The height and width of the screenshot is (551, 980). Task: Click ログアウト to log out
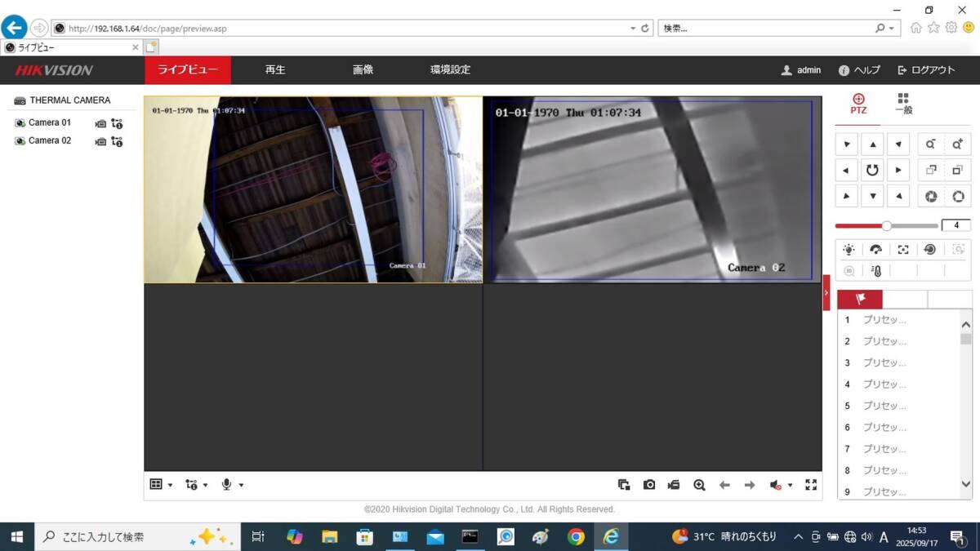[x=926, y=70]
